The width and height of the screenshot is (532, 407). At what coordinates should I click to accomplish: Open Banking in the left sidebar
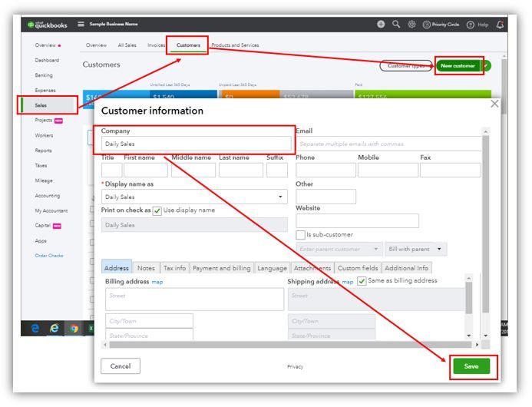[x=44, y=75]
